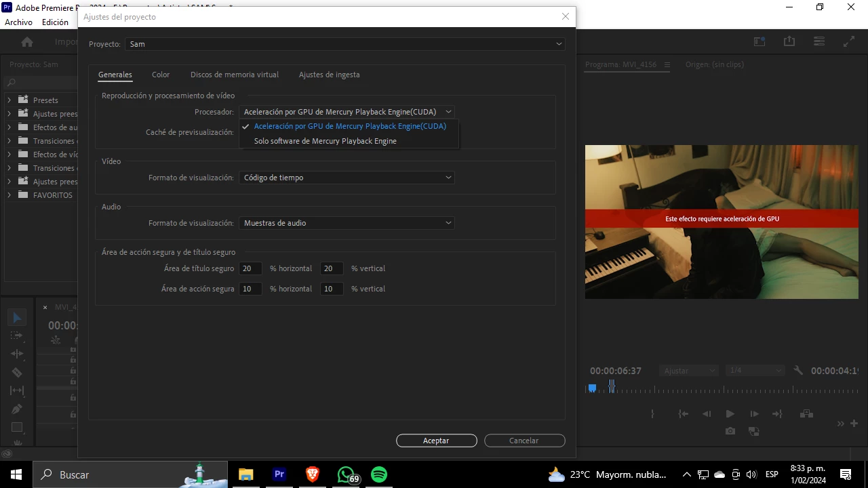This screenshot has height=488, width=868.
Task: Export frame with camera icon
Action: point(730,431)
